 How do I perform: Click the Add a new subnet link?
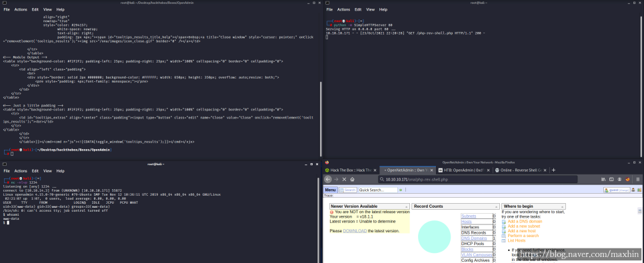pos(523,226)
